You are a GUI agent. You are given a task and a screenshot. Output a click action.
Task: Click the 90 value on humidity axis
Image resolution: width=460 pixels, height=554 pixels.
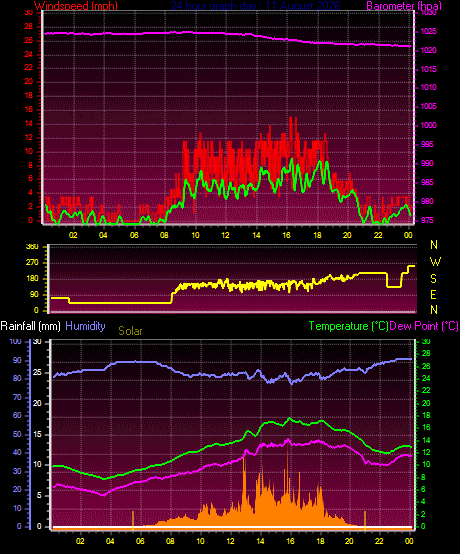(17, 360)
